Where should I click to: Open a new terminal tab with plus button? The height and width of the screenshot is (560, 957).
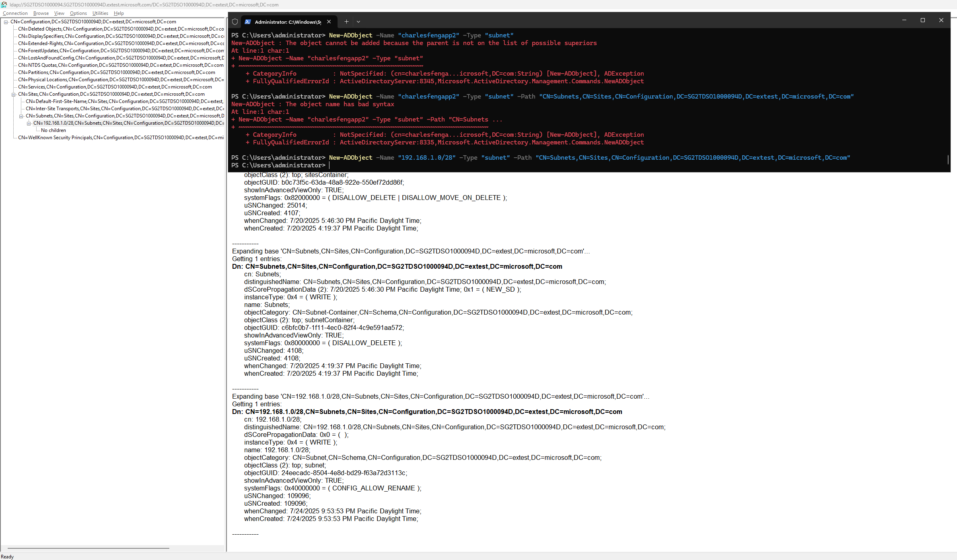tap(346, 22)
